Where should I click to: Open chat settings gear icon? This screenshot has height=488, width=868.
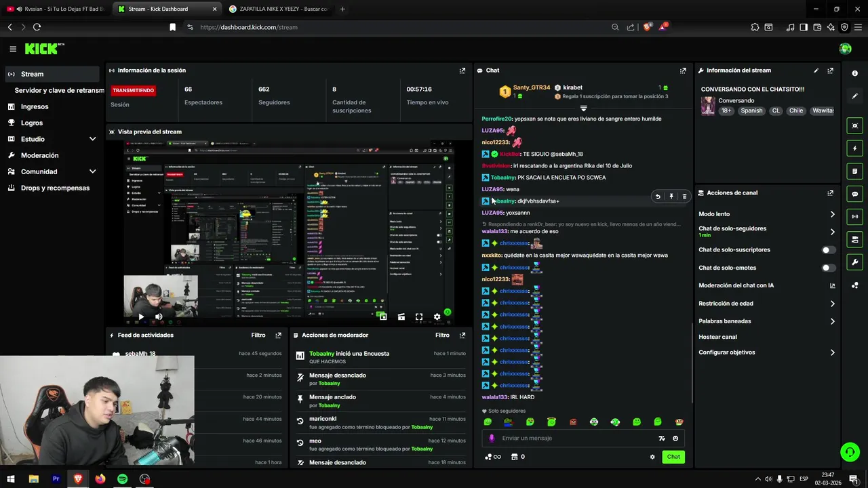coord(652,457)
